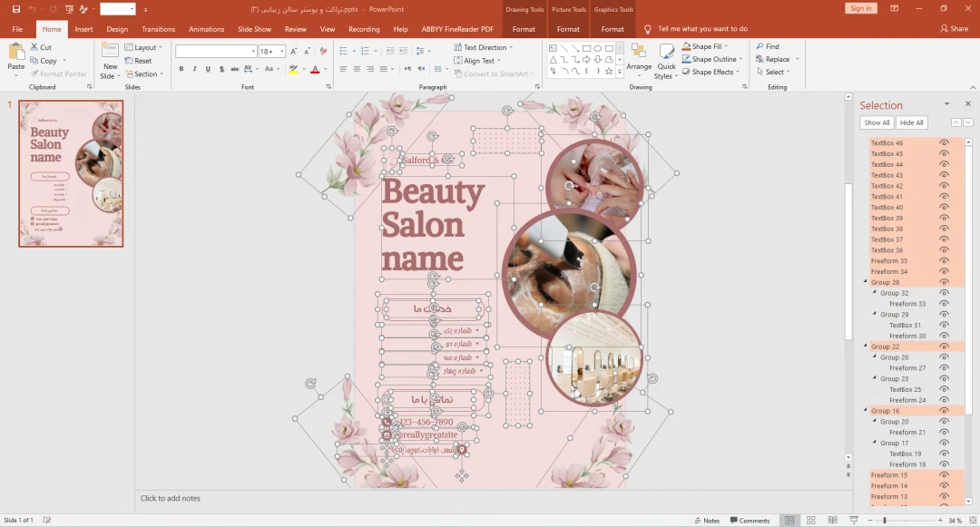The height and width of the screenshot is (527, 980).
Task: Expand the font size dropdown
Action: tap(281, 52)
